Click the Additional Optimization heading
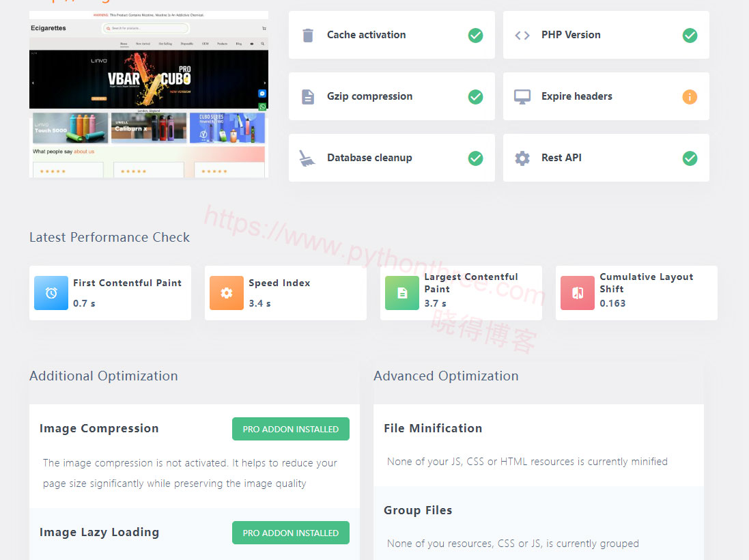The image size is (749, 560). click(x=104, y=376)
